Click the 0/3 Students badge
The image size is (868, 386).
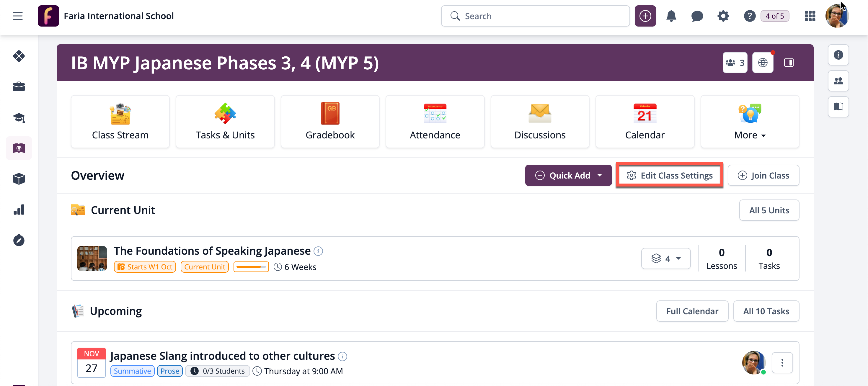tap(218, 371)
